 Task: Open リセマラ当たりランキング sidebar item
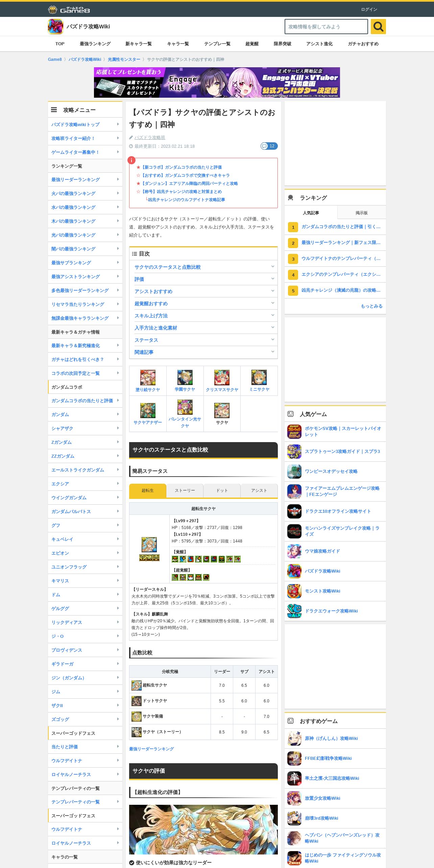[x=85, y=304]
